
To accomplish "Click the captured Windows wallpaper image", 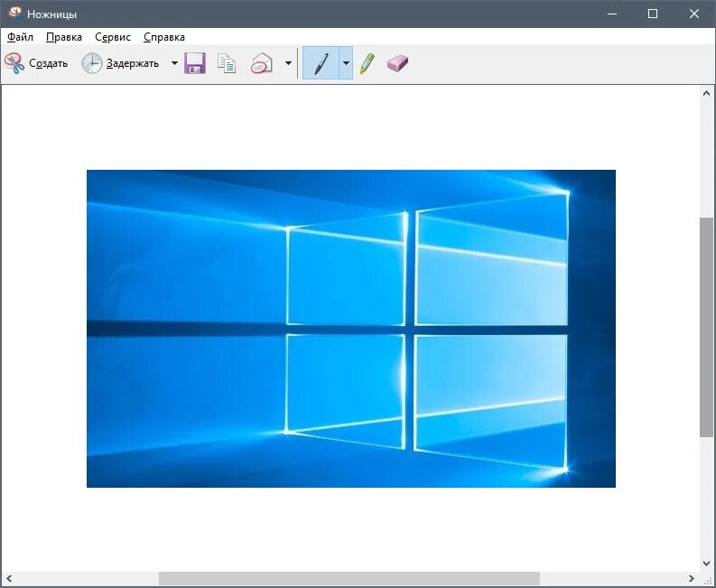I will pos(351,329).
